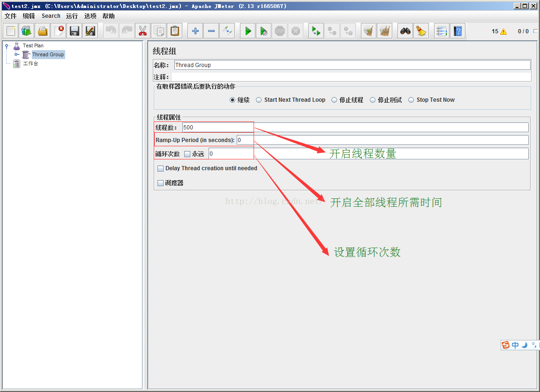Open the 编辑 menu
540x392 pixels.
29,16
